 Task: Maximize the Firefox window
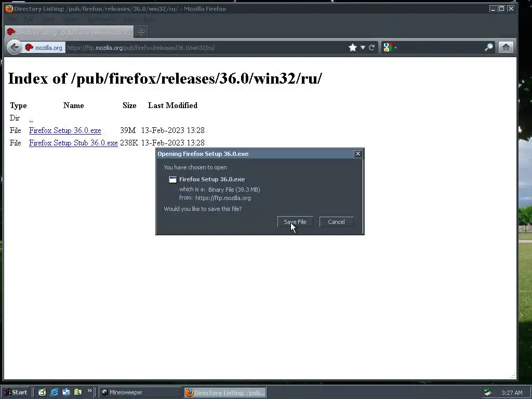pyautogui.click(x=501, y=9)
